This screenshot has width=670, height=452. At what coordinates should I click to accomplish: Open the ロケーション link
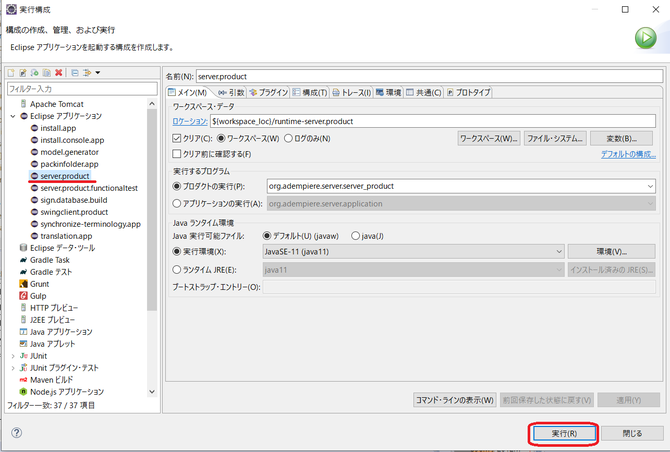(x=190, y=121)
